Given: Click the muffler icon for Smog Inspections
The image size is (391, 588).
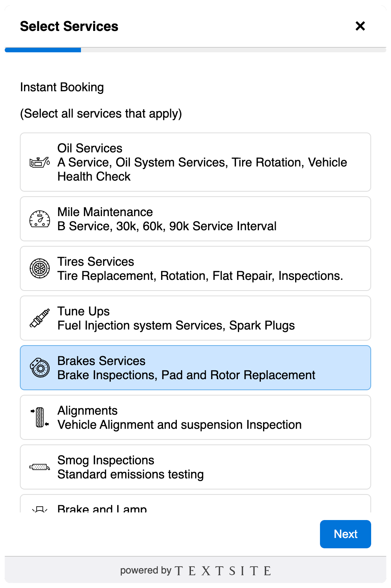Looking at the screenshot, I should pos(39,467).
